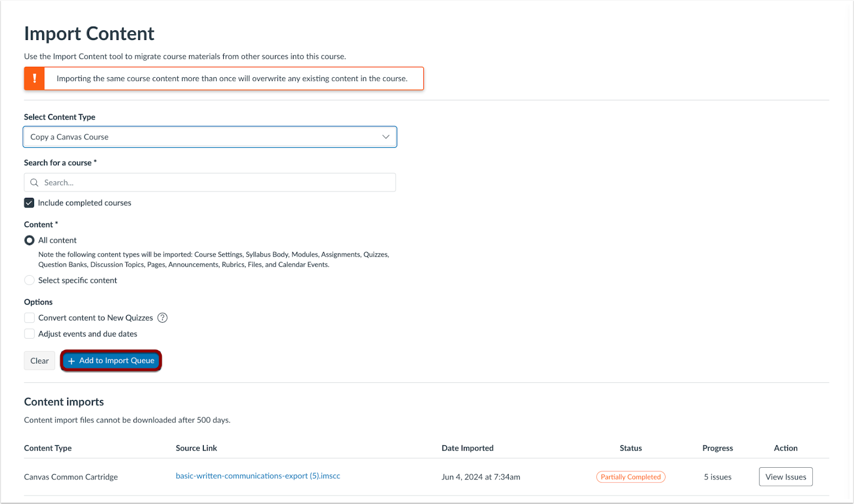Click the Partially Completed status badge
854x504 pixels.
630,476
